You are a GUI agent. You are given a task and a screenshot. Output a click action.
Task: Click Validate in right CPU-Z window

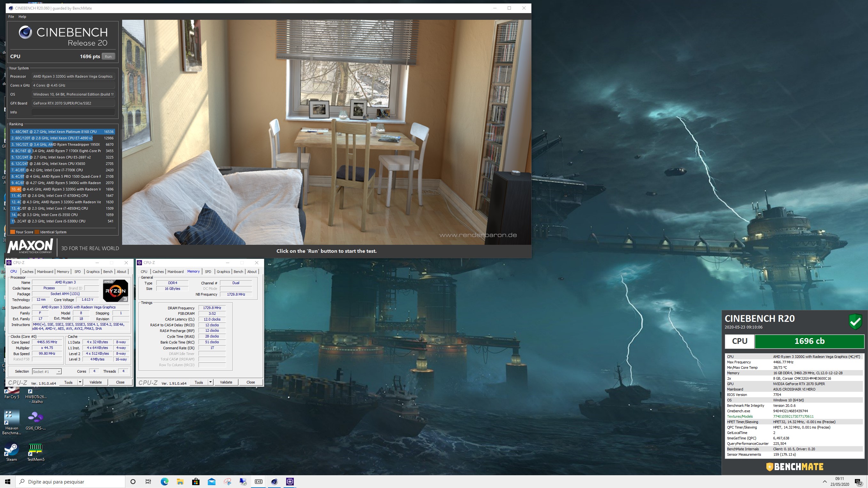[x=226, y=382]
